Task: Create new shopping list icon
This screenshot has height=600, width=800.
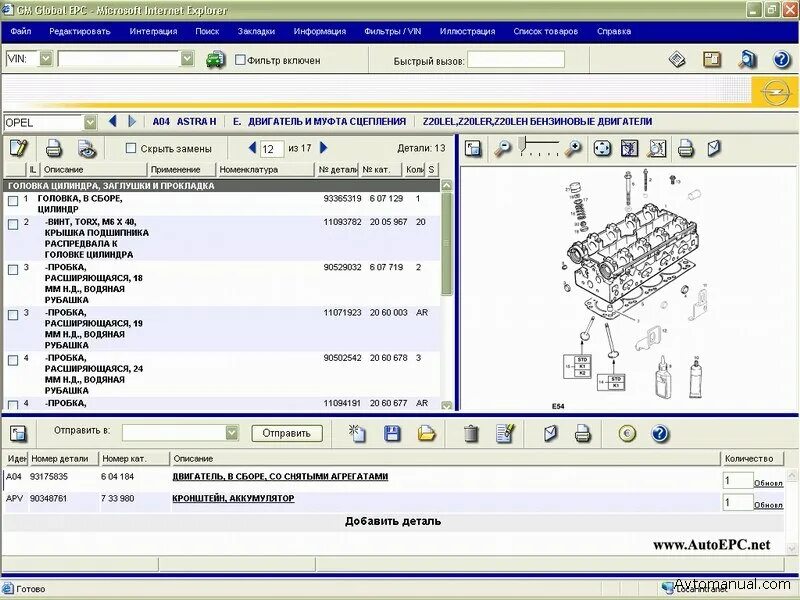Action: [357, 434]
